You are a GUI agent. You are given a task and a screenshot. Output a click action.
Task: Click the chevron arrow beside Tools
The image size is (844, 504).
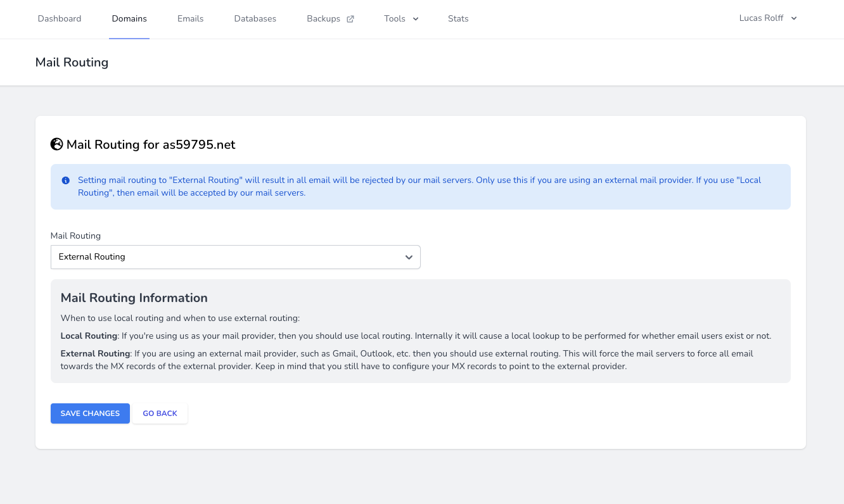coord(416,19)
